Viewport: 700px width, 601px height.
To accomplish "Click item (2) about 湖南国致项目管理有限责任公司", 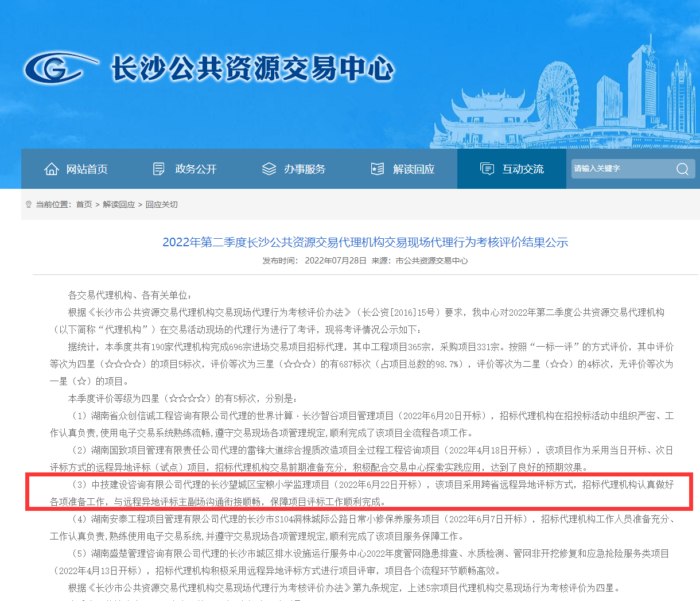I will (x=361, y=459).
